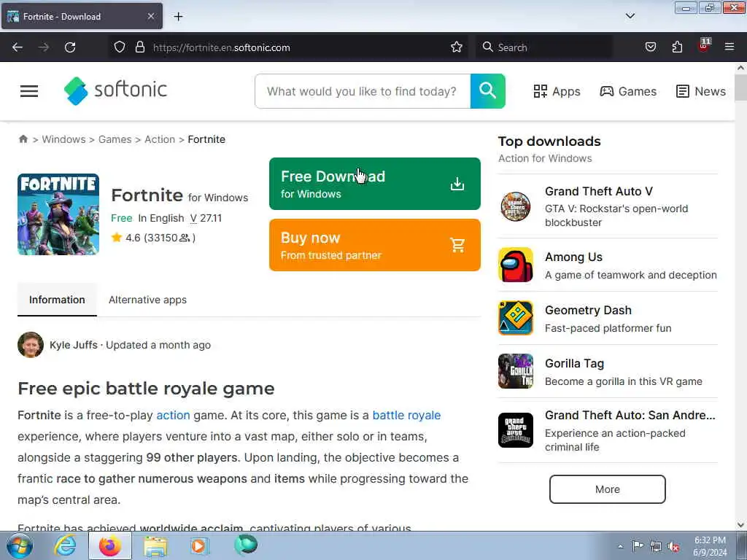This screenshot has height=560, width=747.
Task: Click the Buy now button
Action: coord(375,245)
